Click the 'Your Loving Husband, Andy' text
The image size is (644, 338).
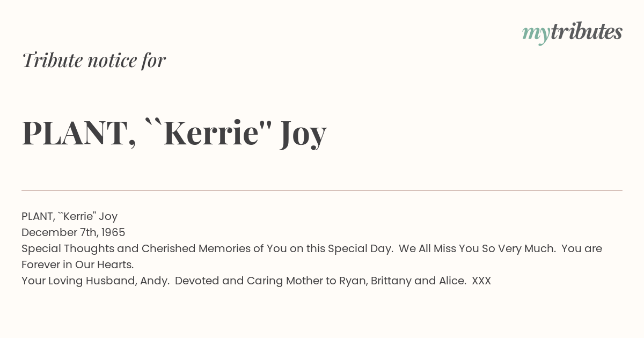94,281
